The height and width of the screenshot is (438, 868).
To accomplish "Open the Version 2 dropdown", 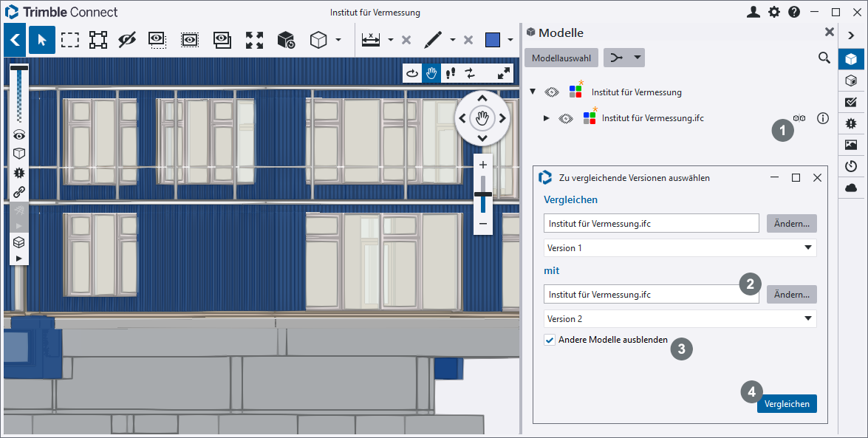I will 680,319.
